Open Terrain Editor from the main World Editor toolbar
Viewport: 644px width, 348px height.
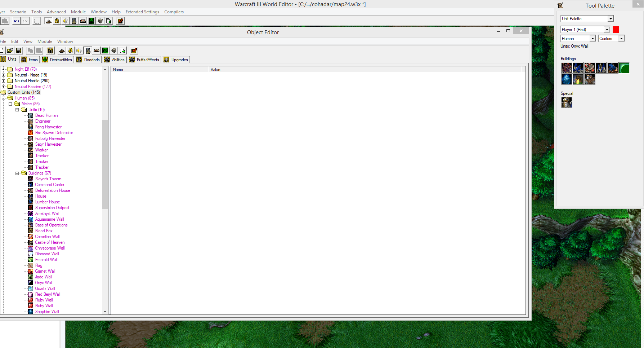[48, 21]
